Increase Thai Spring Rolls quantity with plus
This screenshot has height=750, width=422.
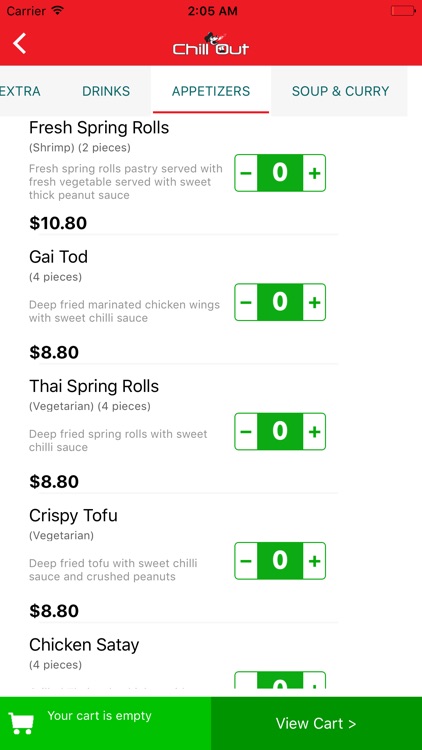[x=314, y=431]
